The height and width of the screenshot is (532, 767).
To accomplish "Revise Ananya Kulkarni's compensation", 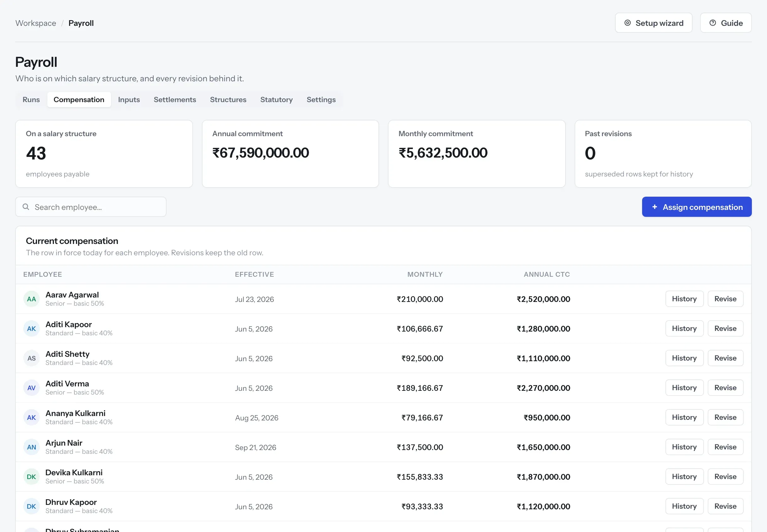I will (725, 417).
